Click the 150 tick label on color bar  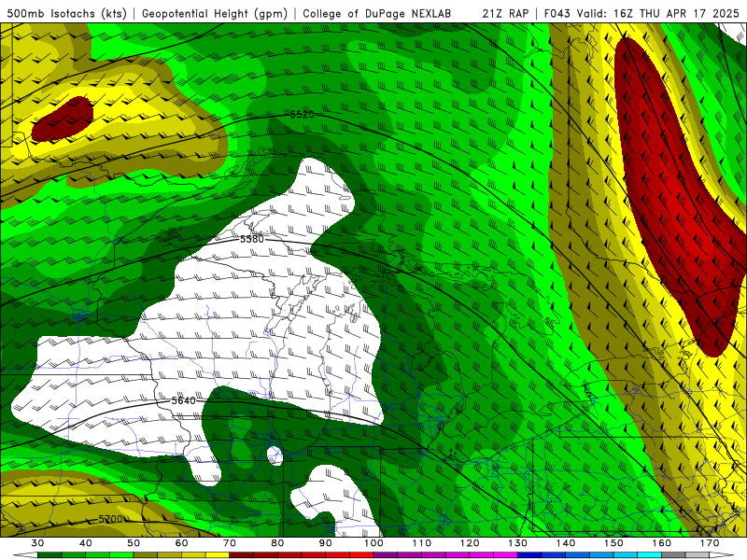(x=614, y=543)
